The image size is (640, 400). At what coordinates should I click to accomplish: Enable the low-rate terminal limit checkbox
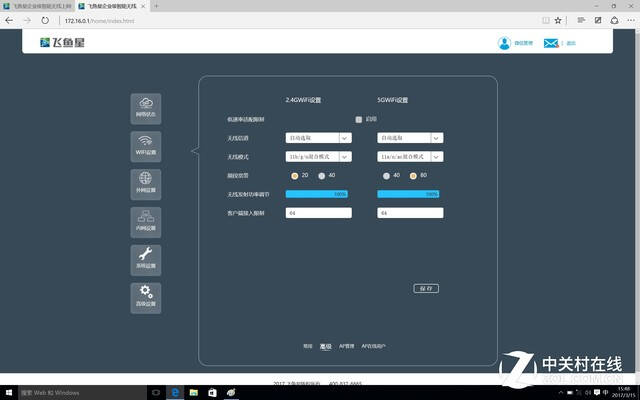(358, 120)
